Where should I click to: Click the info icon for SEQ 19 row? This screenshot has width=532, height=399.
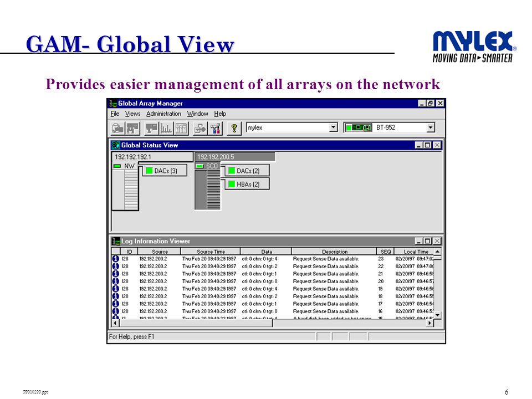[x=116, y=288]
